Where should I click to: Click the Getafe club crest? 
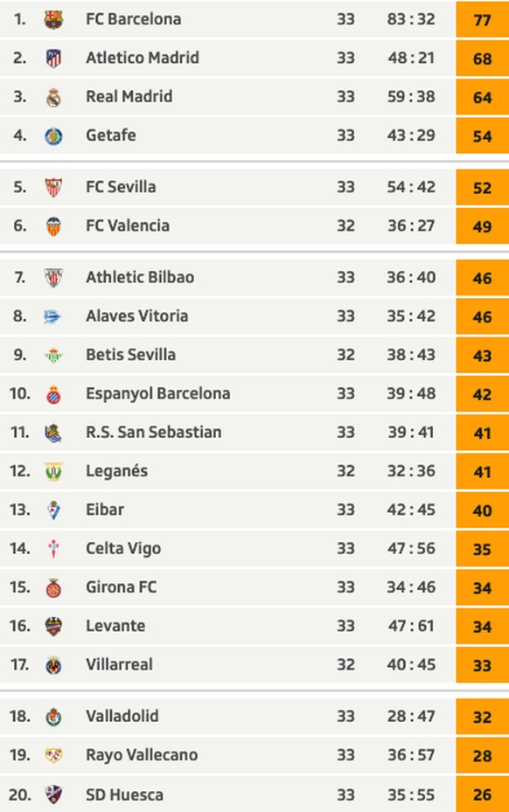[x=53, y=135]
